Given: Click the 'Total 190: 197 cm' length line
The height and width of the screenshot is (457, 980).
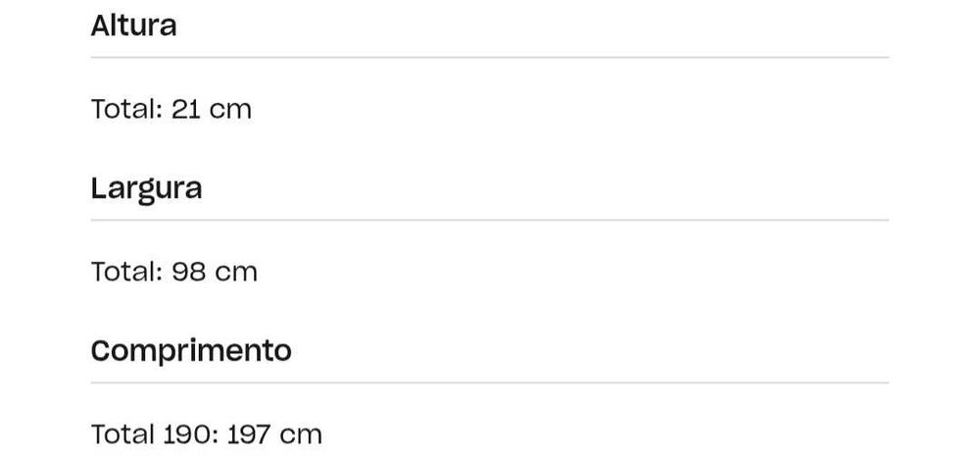Looking at the screenshot, I should pos(206,433).
